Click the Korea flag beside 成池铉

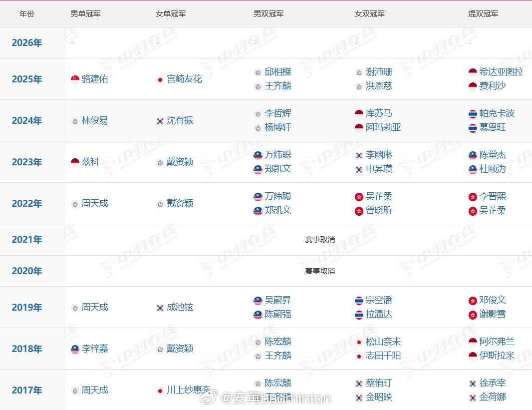[160, 308]
